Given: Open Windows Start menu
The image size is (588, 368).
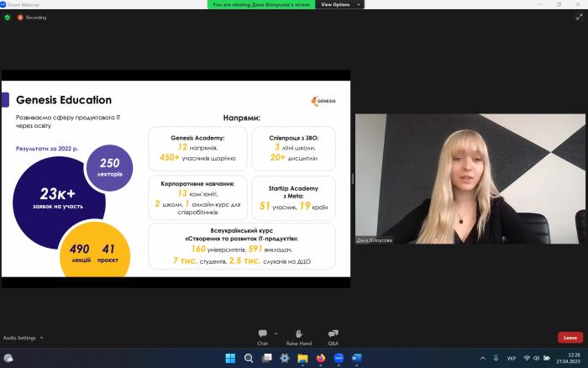Looking at the screenshot, I should tap(230, 358).
